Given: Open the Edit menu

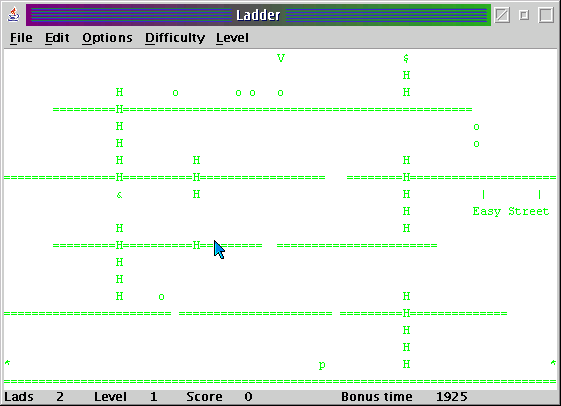Looking at the screenshot, I should 57,38.
